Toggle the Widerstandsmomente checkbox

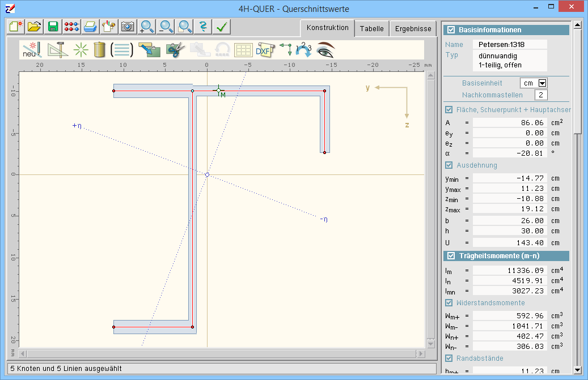pos(449,303)
